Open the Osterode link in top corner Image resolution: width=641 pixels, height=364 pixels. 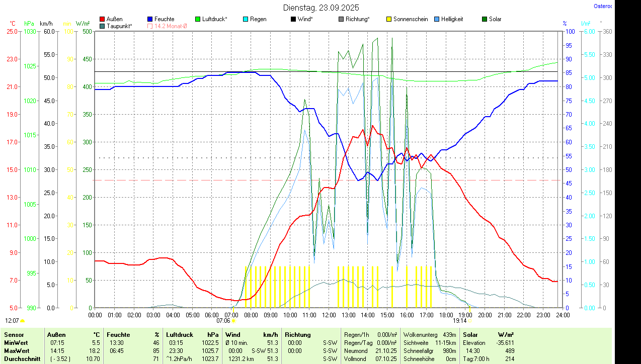pos(603,7)
